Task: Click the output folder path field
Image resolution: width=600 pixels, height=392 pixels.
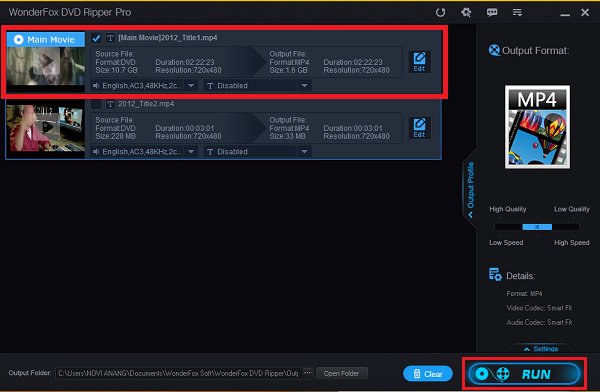Action: (179, 373)
